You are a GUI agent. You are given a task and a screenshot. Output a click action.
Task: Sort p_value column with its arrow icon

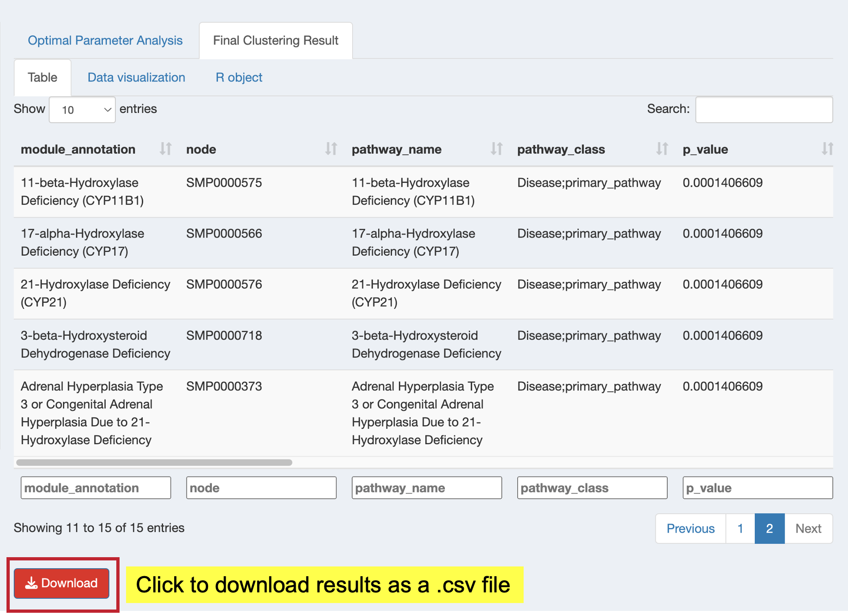[827, 149]
